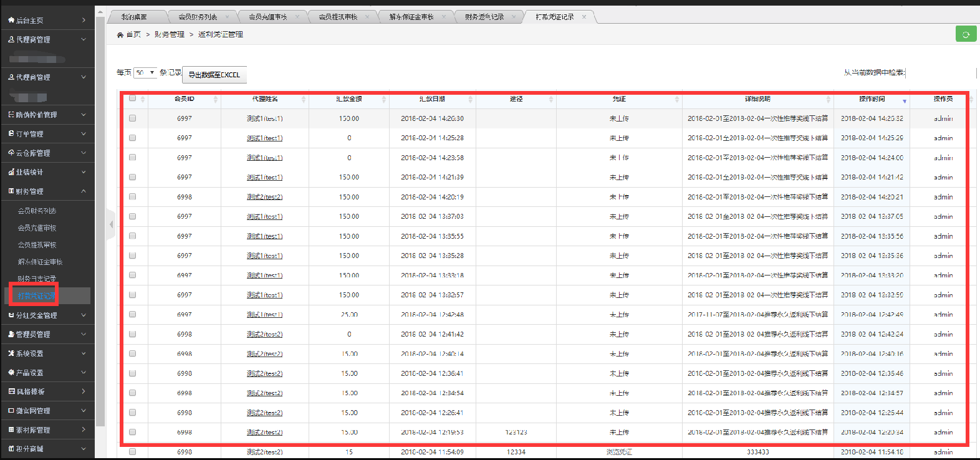The height and width of the screenshot is (460, 980).
Task: Open 测试1(test1) link in the 14:25:28 row
Action: [264, 138]
